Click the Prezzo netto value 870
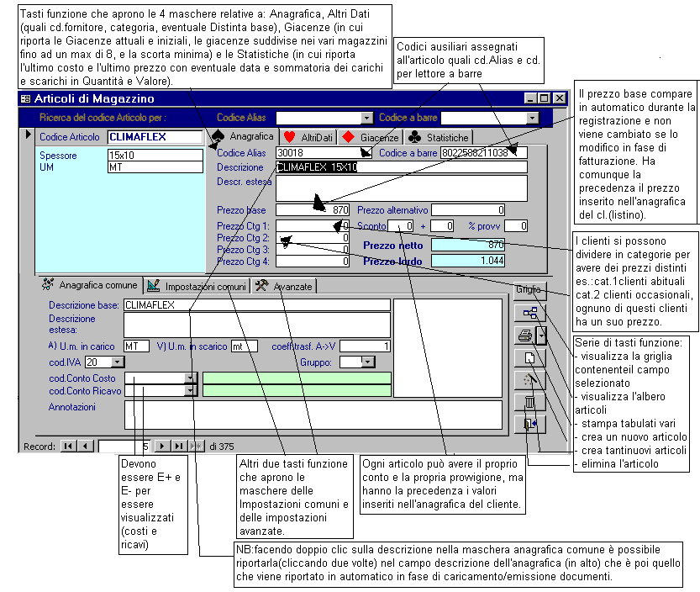 tap(468, 245)
